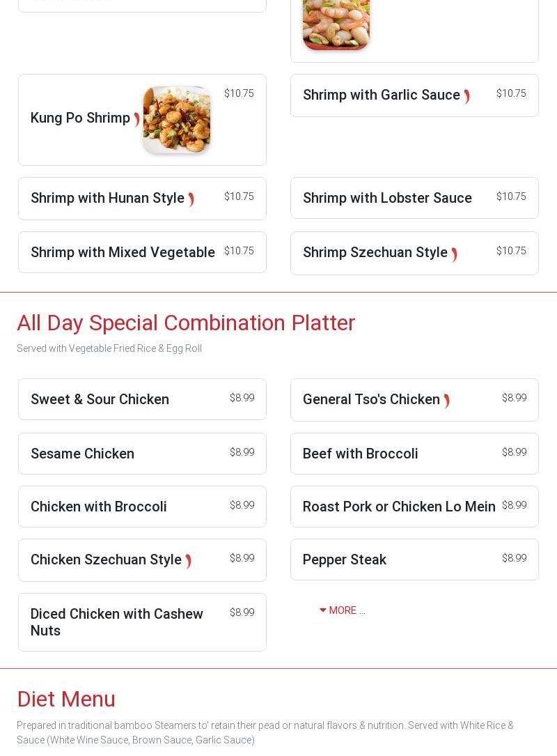This screenshot has width=557, height=756.
Task: Open the shrimp dish photo at the top
Action: click(336, 24)
